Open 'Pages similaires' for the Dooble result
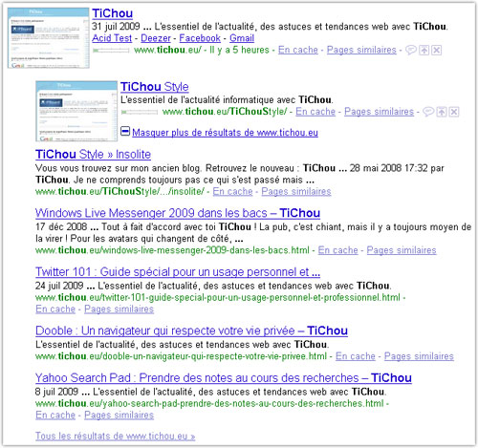This screenshot has height=448, width=478. [x=419, y=356]
